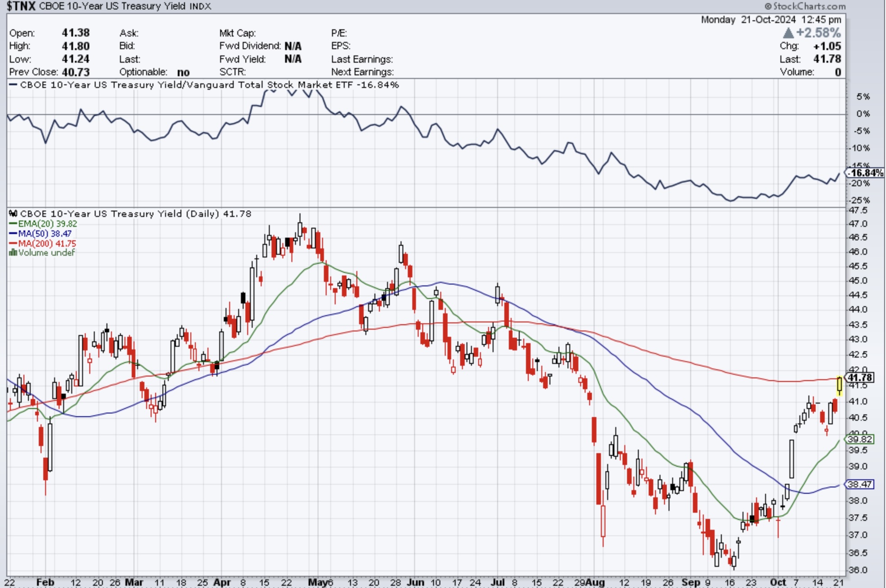The image size is (886, 588).
Task: Click the Aug label on the date axis
Action: click(595, 582)
